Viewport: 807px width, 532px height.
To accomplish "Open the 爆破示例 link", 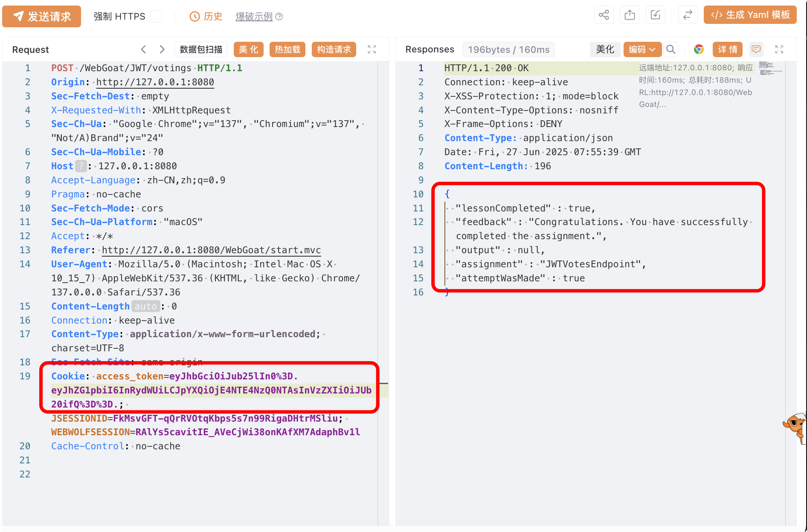I will pyautogui.click(x=254, y=16).
